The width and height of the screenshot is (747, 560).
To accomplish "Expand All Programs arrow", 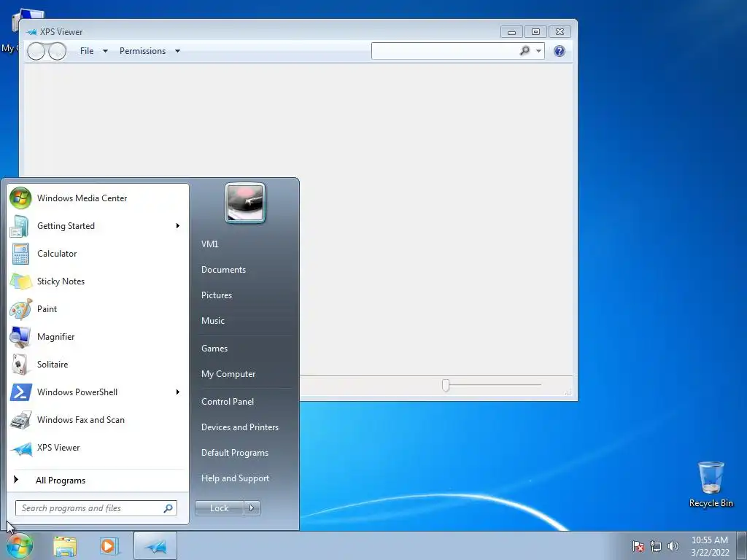I will pyautogui.click(x=16, y=480).
